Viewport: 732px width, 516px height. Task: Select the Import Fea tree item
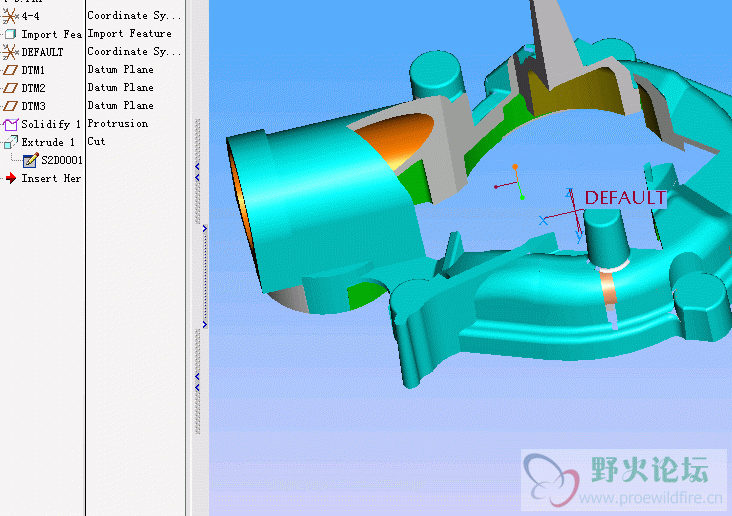51,35
